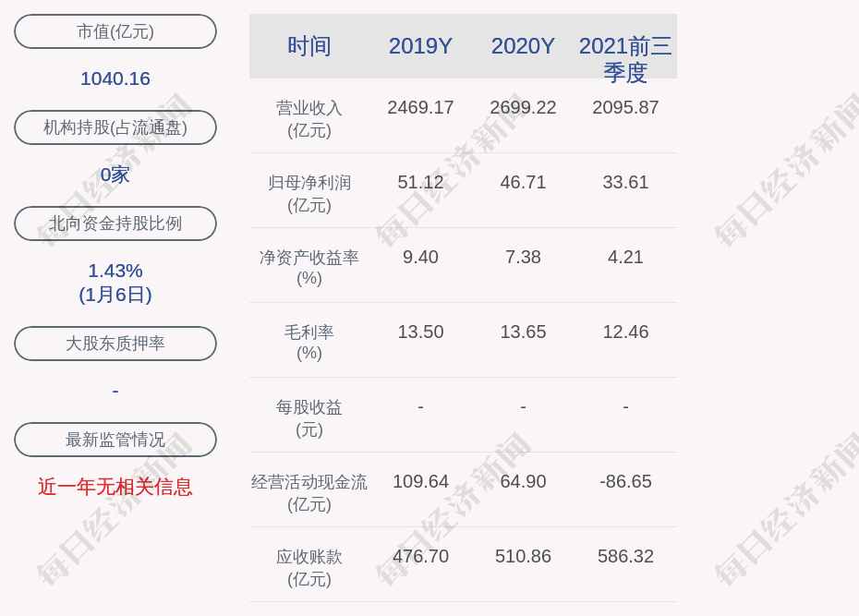Select revenue value 2095.87
This screenshot has height=616, width=859.
click(625, 107)
